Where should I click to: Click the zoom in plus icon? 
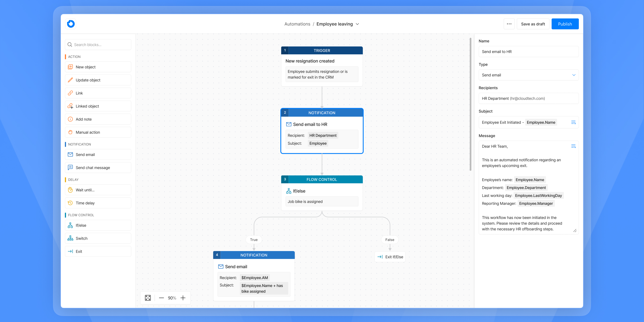tap(183, 298)
